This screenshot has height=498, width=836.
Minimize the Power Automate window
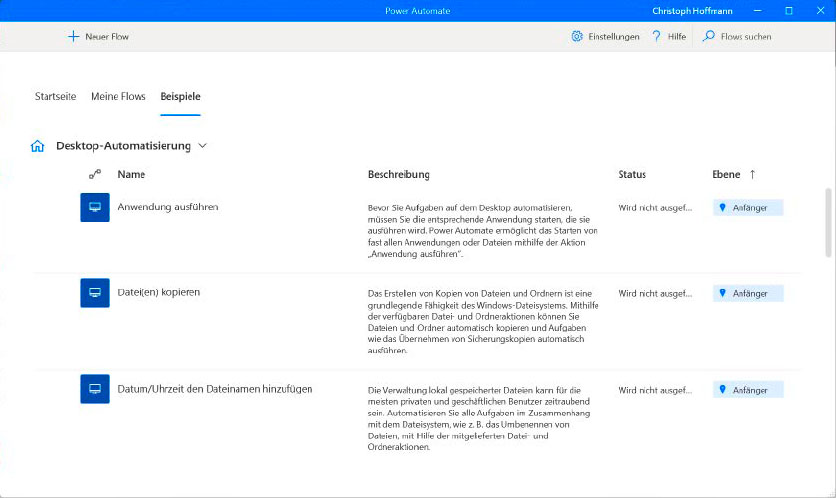pos(757,11)
